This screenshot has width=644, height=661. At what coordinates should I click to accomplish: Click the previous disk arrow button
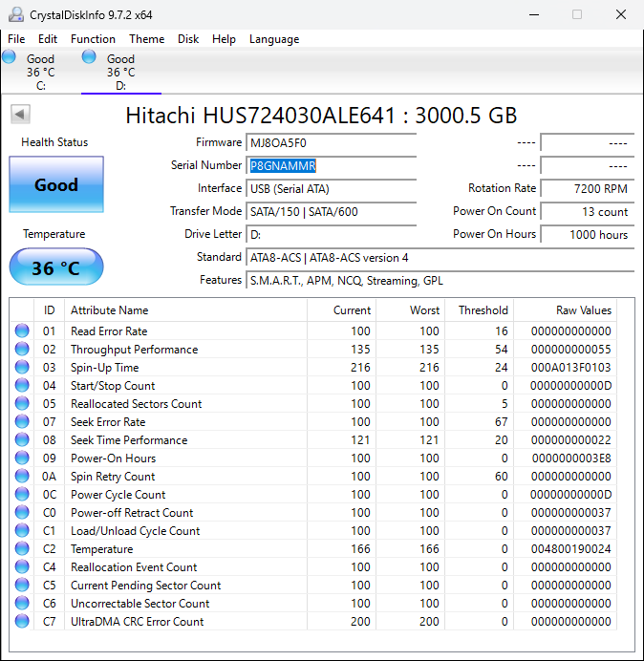click(x=20, y=114)
